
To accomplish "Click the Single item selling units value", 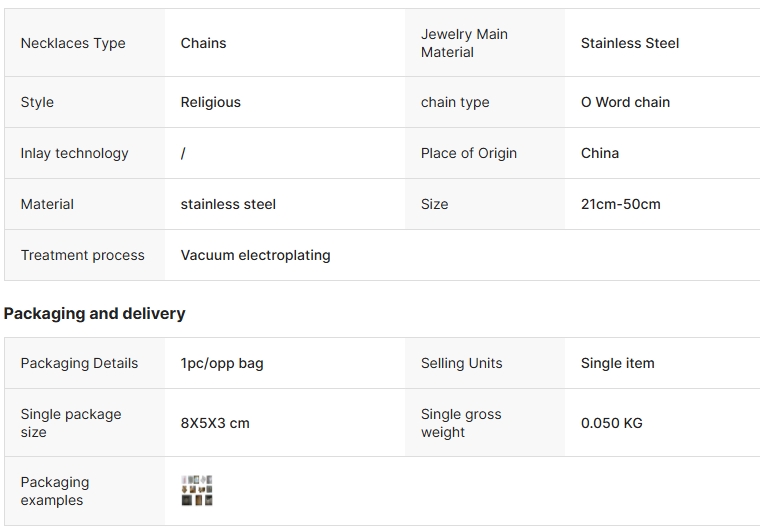I will point(618,363).
